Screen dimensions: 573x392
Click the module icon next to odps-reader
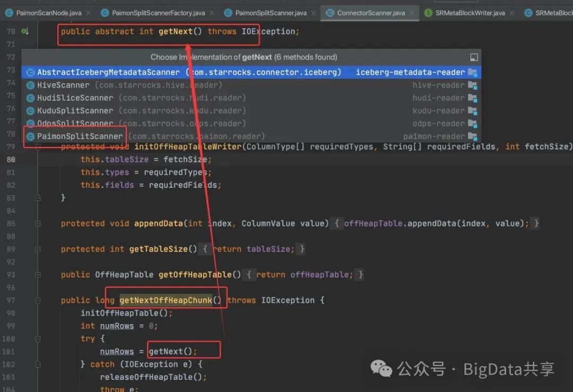[x=473, y=124]
